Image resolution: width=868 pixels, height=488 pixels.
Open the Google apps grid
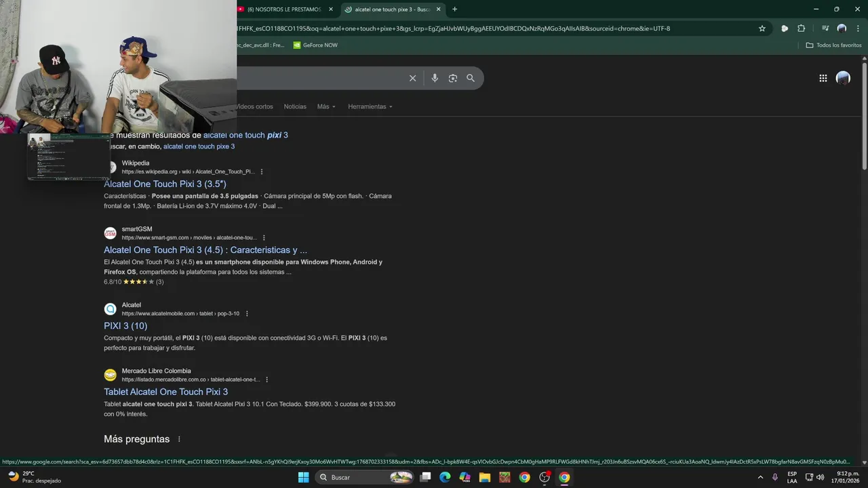pyautogui.click(x=823, y=78)
